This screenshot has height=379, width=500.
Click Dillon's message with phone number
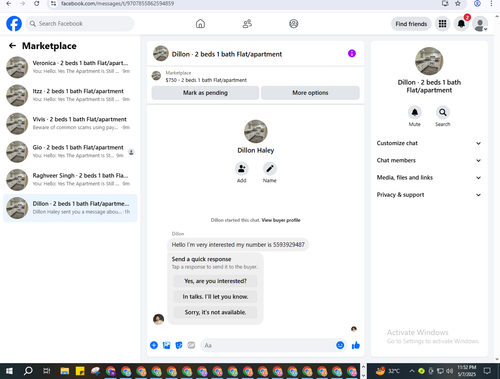238,245
